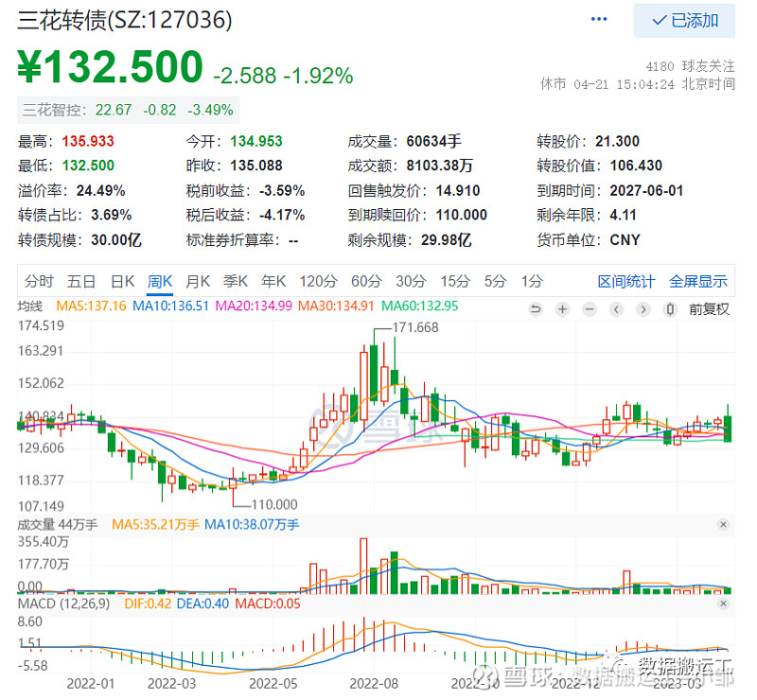This screenshot has height=700, width=757.
Task: Open the three-dot more options menu
Action: tap(599, 19)
